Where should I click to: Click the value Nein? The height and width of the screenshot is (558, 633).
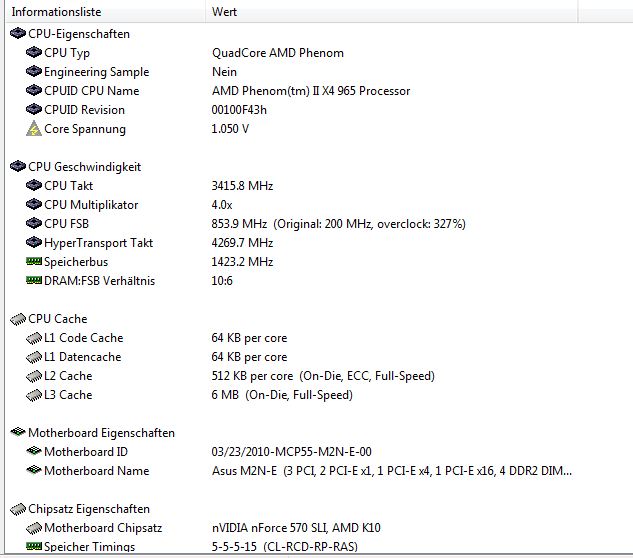pyautogui.click(x=224, y=72)
